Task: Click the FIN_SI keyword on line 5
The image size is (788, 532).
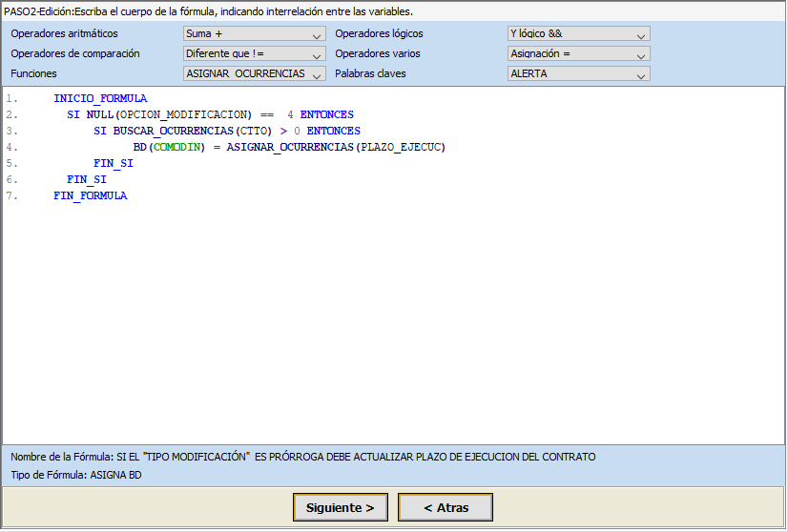Action: (x=114, y=163)
